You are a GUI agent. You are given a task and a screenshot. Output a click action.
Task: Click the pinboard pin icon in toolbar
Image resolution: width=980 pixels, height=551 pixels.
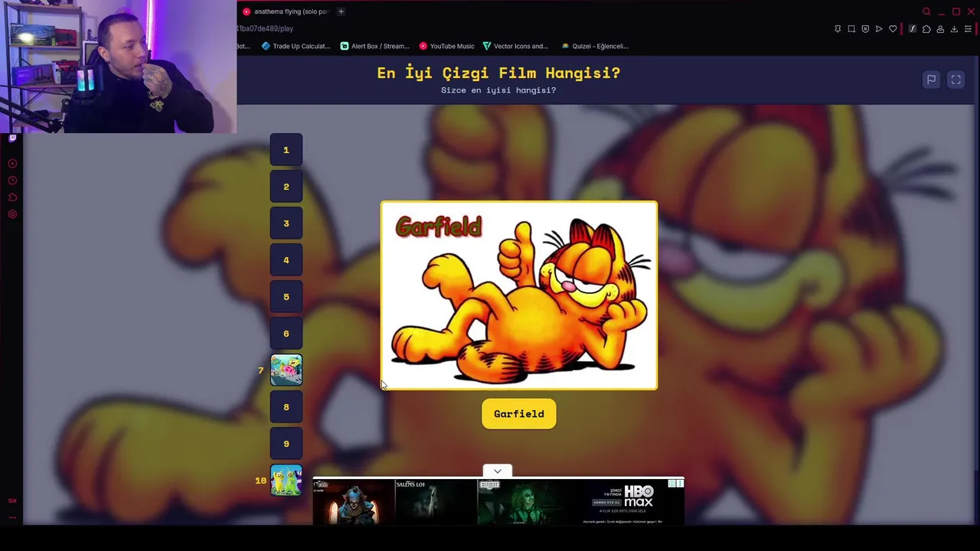(838, 29)
